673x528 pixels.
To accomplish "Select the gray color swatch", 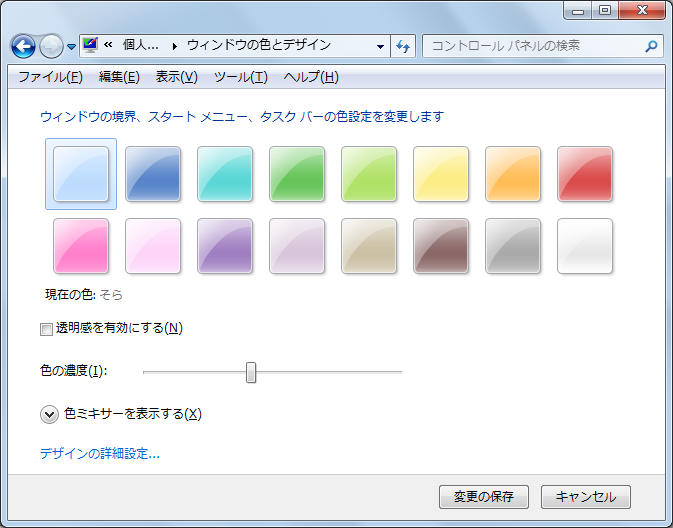I will [x=513, y=246].
